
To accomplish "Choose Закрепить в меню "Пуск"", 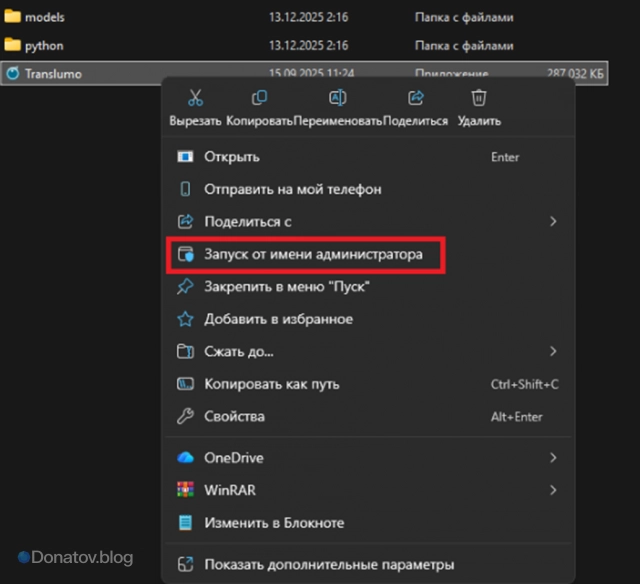I will [x=368, y=286].
